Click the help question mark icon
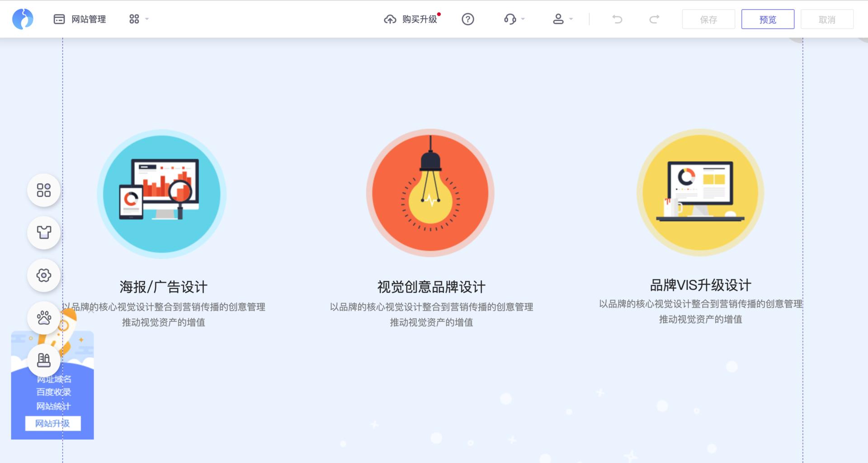This screenshot has height=463, width=868. (x=468, y=19)
